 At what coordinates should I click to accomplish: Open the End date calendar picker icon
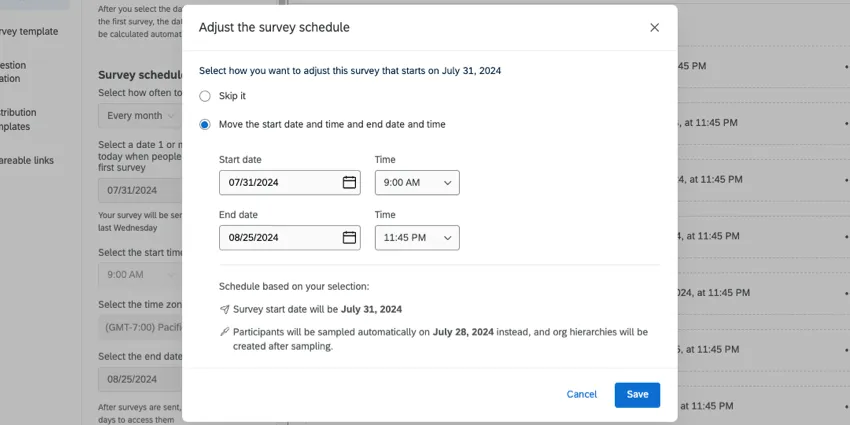coord(349,237)
